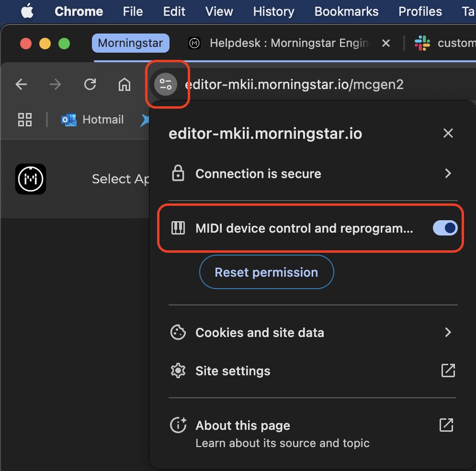476x471 pixels.
Task: Open the Hotmail bookmark
Action: tap(92, 120)
